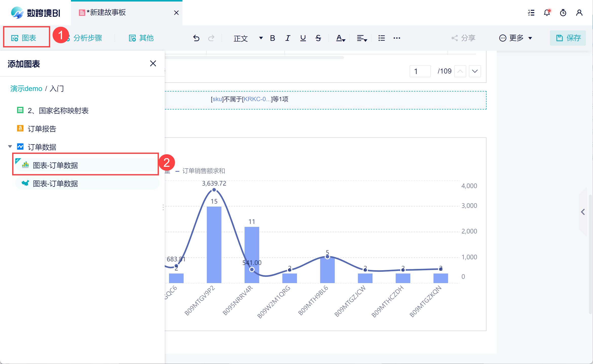Open the toolbar overflow ellipsis menu
Viewport: 593px width, 364px height.
click(397, 38)
